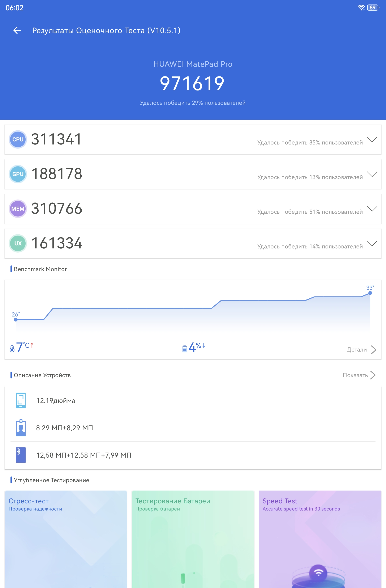386x588 pixels.
Task: Tap the 8,29 МП+8,29 МП row
Action: tap(193, 428)
